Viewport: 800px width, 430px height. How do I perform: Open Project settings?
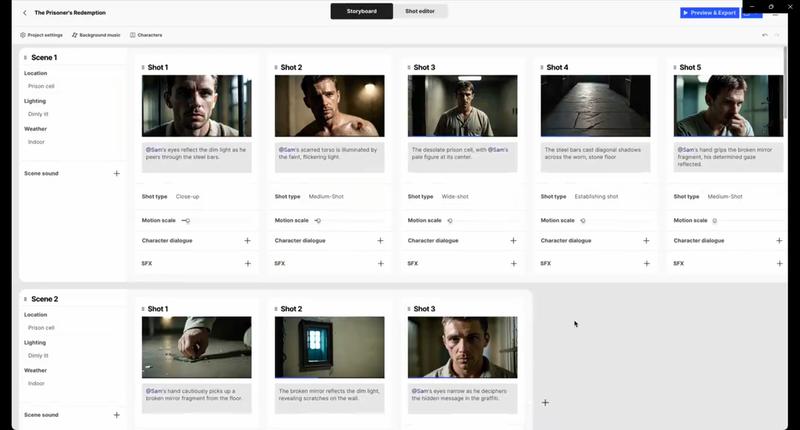[41, 35]
